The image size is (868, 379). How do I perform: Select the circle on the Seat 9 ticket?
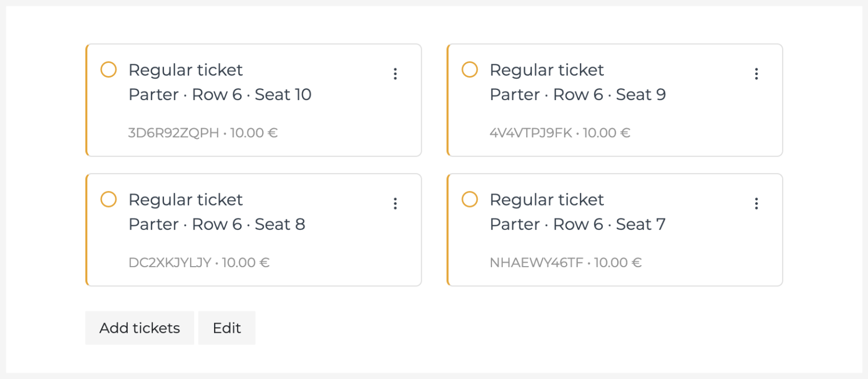click(470, 69)
